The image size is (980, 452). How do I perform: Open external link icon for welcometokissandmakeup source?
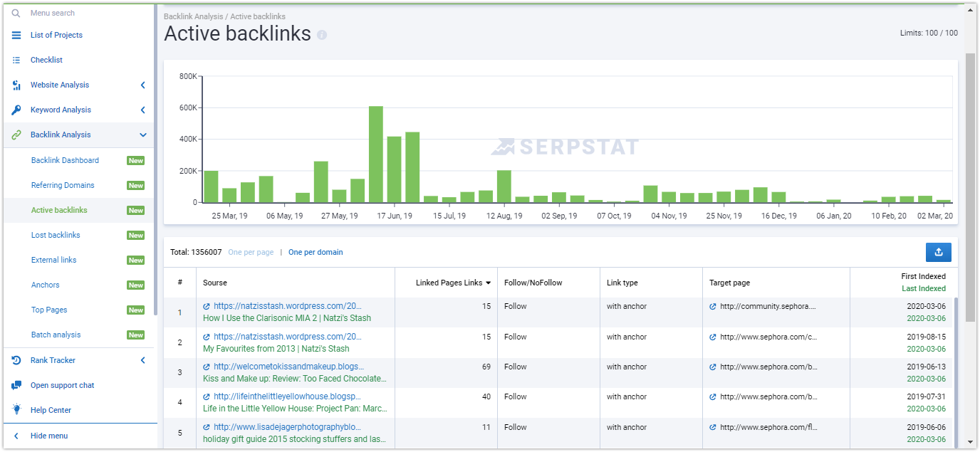click(207, 367)
